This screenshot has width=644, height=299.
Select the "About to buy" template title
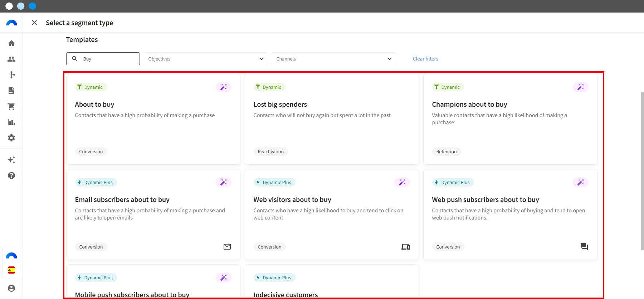pyautogui.click(x=94, y=105)
